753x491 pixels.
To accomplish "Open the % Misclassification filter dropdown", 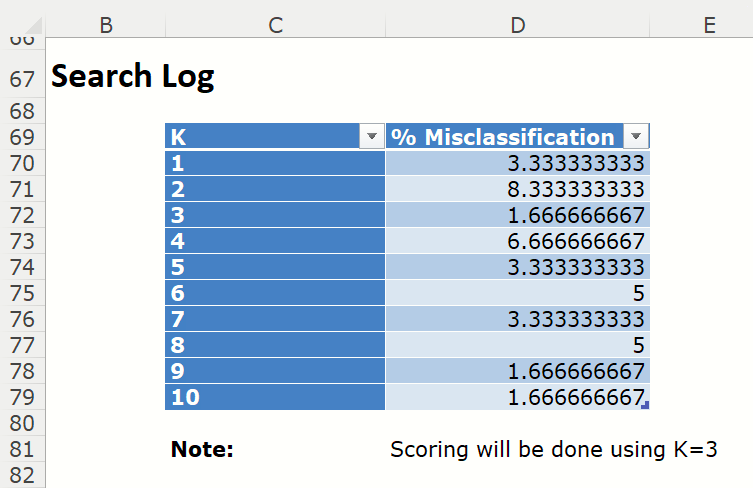I will [x=636, y=137].
